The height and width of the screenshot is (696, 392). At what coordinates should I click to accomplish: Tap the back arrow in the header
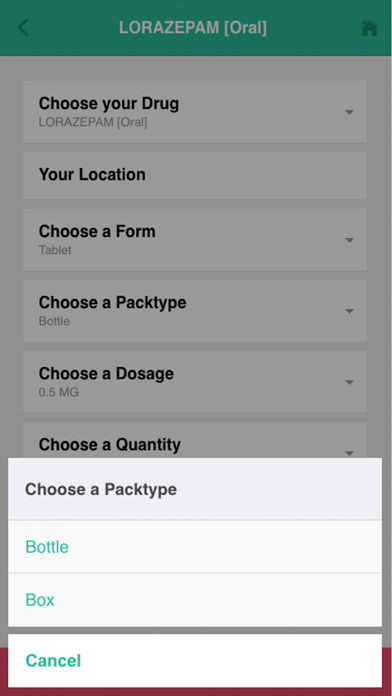[23, 28]
